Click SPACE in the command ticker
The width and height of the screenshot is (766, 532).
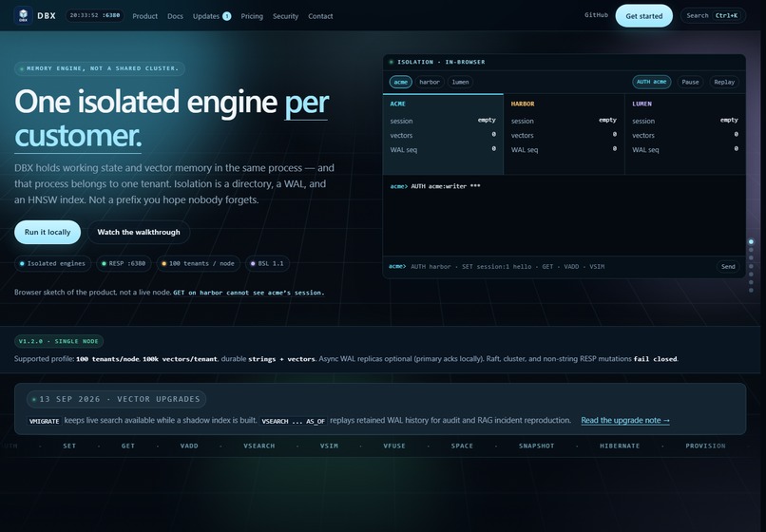pos(462,446)
